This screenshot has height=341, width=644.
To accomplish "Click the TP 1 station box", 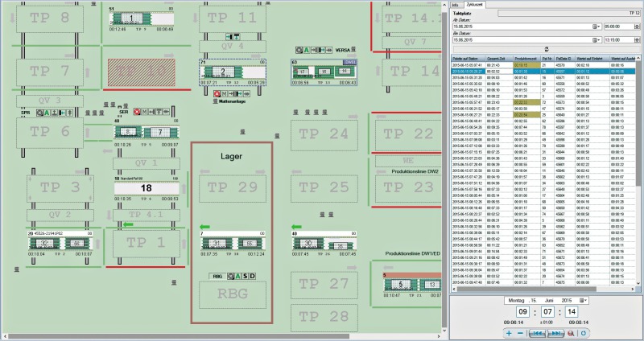I will click(147, 244).
